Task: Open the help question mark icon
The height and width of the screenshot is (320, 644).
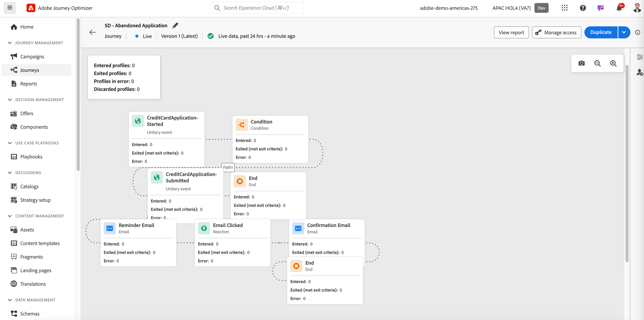Action: pos(583,8)
